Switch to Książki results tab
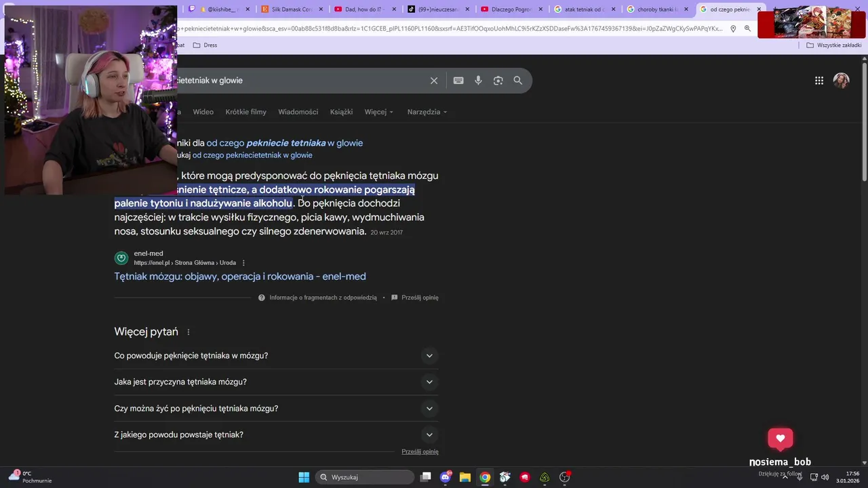This screenshot has height=488, width=868. click(341, 112)
